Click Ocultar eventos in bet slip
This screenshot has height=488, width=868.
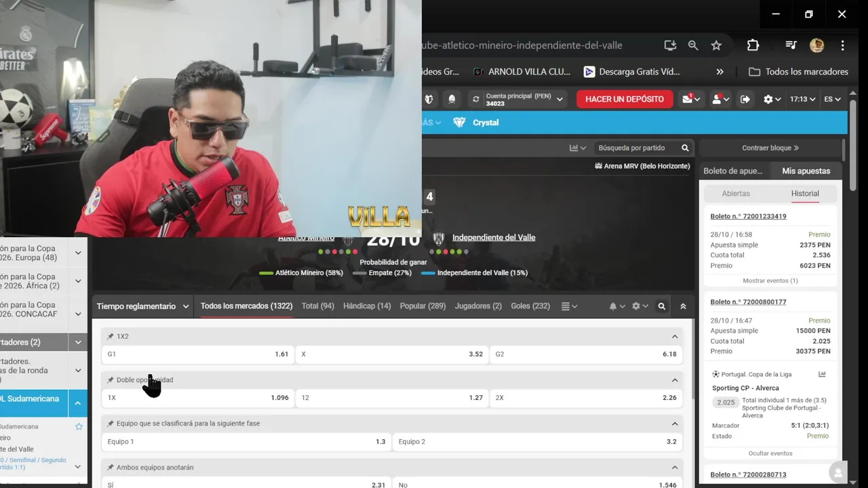(770, 453)
